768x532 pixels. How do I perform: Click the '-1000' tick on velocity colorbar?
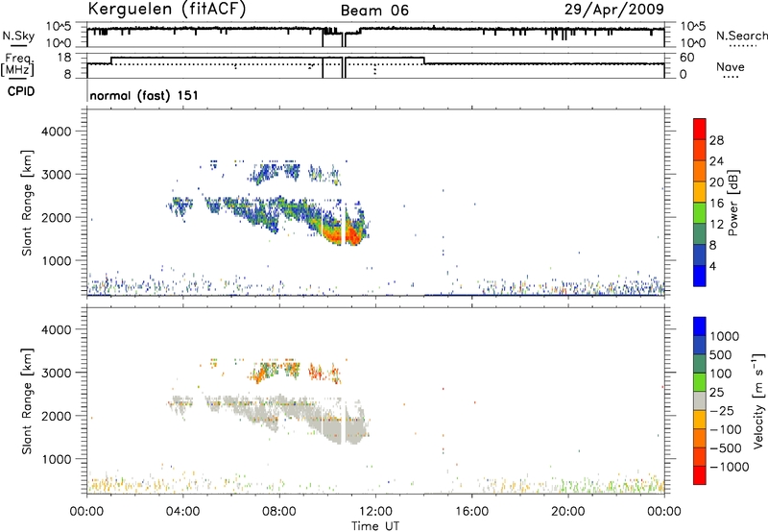(730, 467)
